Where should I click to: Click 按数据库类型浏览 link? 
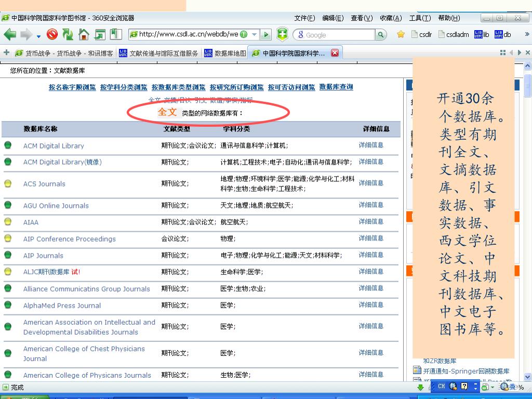(179, 87)
